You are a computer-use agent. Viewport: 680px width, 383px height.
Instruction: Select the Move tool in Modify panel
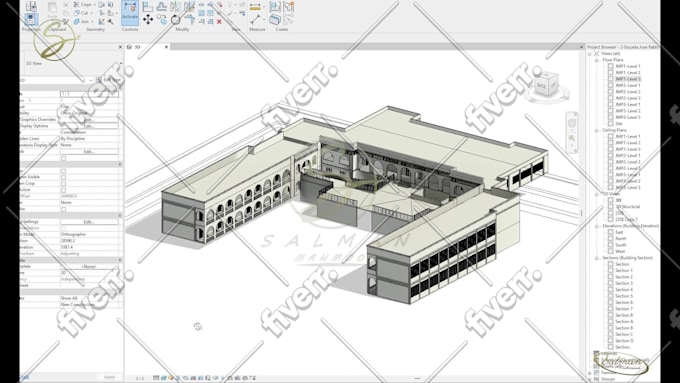tap(148, 19)
